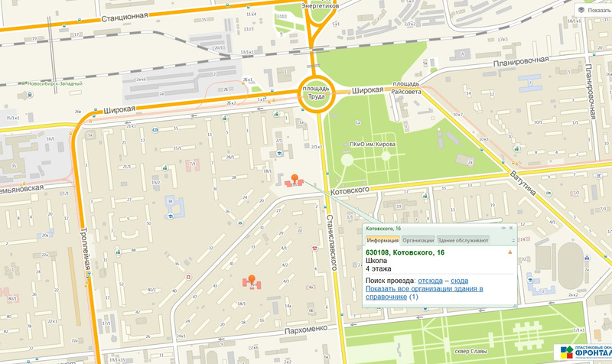Click the Станционная street label

(125, 17)
